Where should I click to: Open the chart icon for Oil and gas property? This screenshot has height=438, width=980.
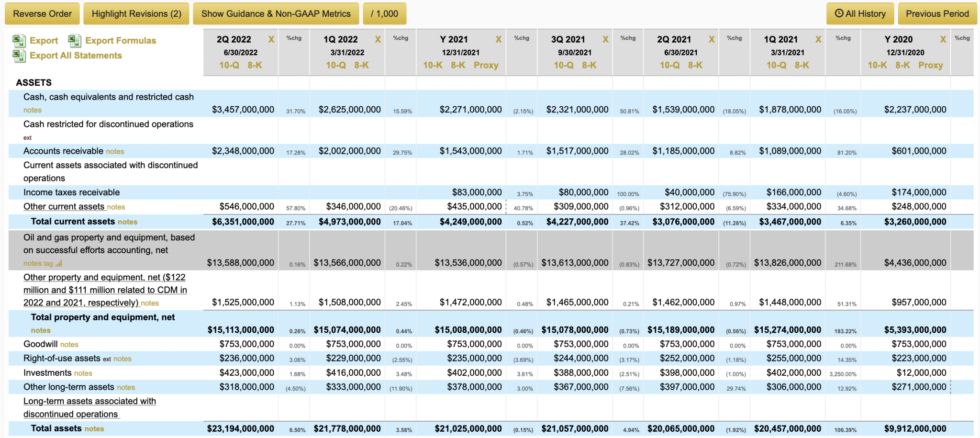[x=59, y=263]
